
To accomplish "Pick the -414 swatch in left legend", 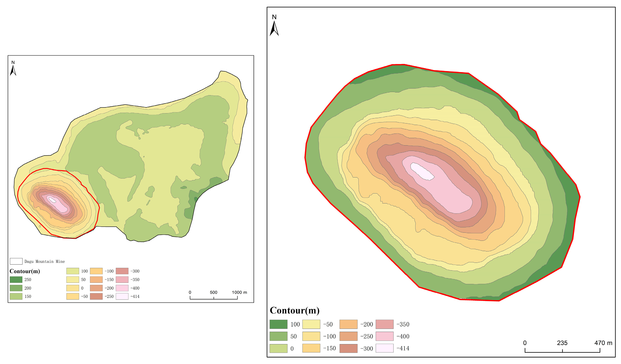I will (x=122, y=296).
